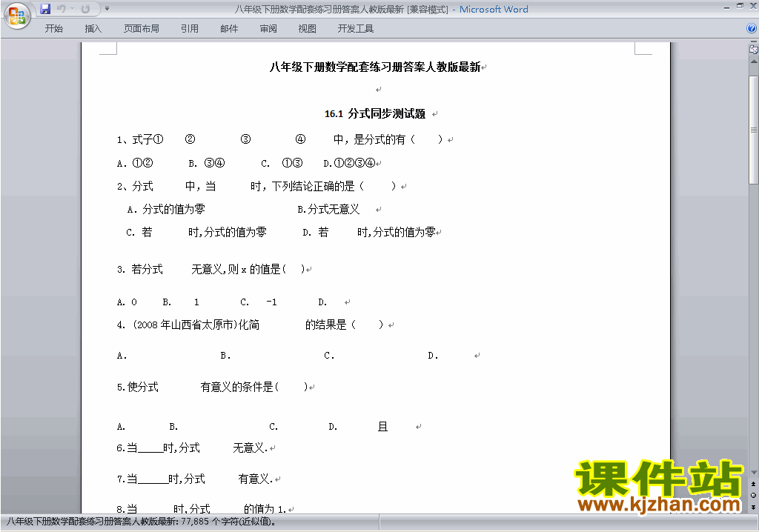Click question 5 text 有意义的条件是
The image size is (759, 532).
(236, 388)
